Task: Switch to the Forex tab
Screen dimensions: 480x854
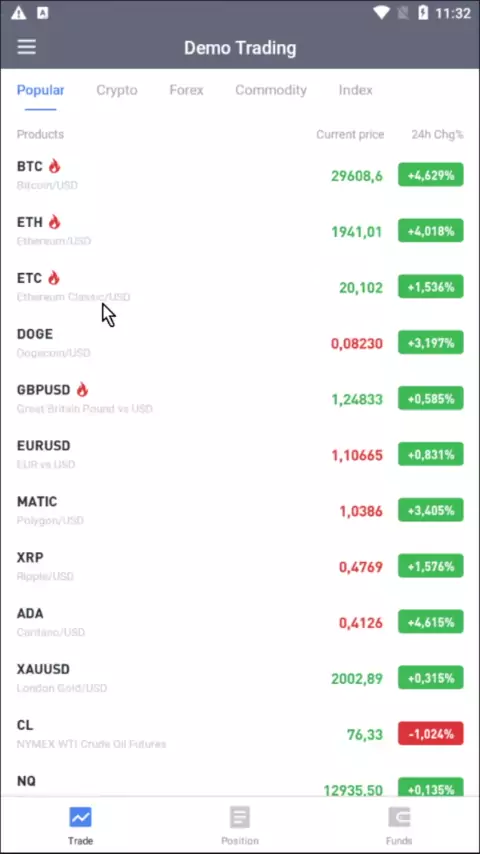Action: 186,90
